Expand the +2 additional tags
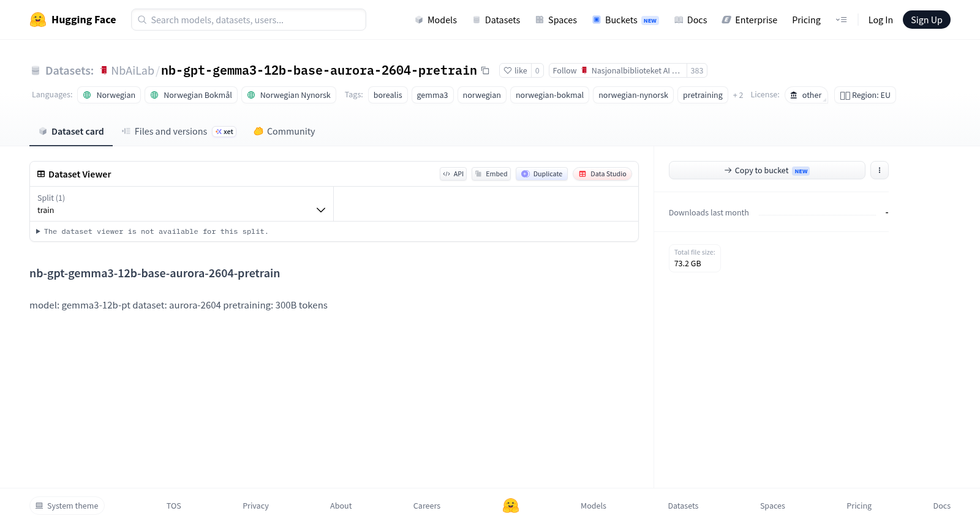Image resolution: width=980 pixels, height=527 pixels. click(738, 95)
